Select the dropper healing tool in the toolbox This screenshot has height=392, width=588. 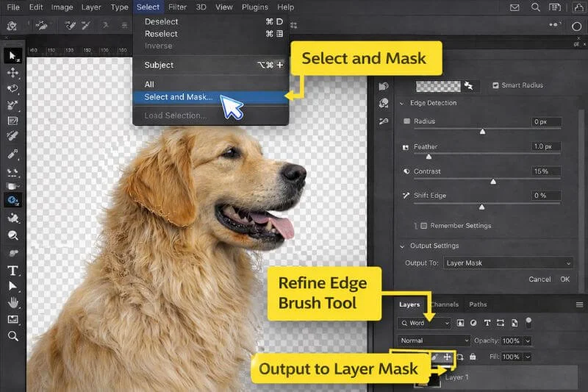(x=12, y=154)
